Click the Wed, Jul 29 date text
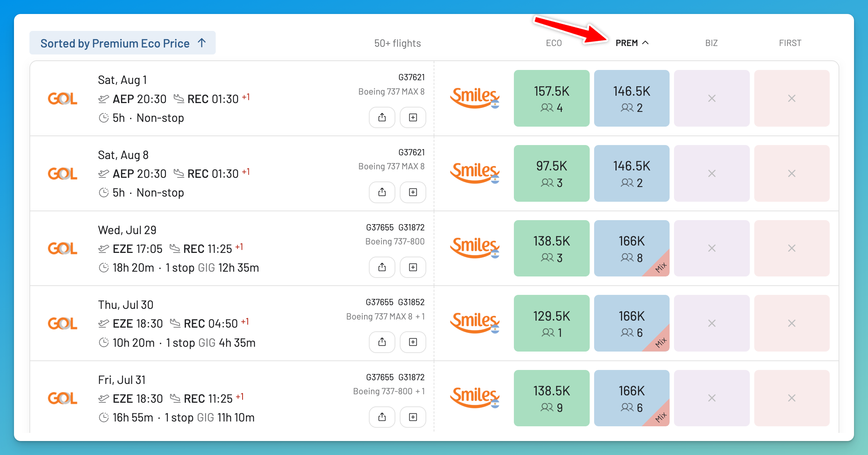 pos(127,230)
